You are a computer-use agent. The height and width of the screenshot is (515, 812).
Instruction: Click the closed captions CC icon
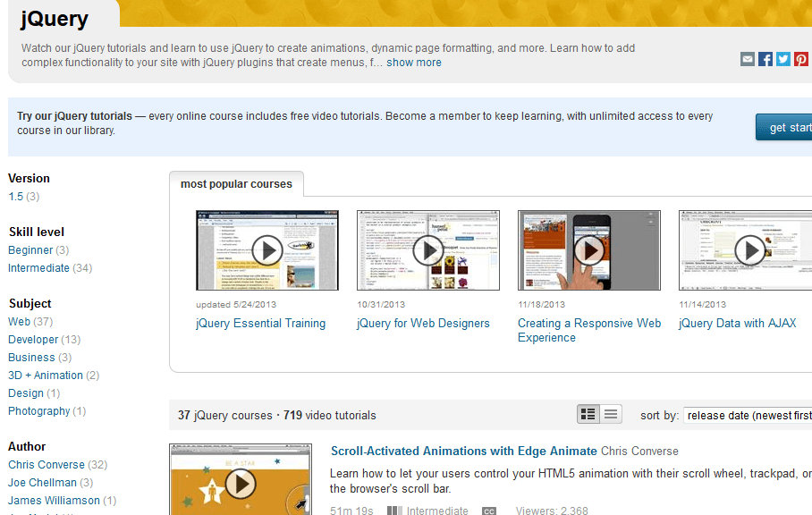(489, 511)
